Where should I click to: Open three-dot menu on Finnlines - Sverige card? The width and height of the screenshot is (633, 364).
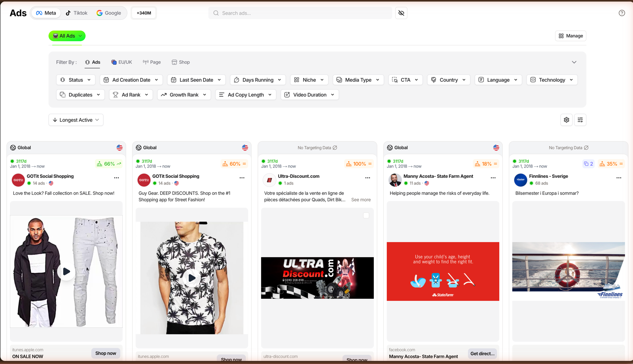coord(619,178)
